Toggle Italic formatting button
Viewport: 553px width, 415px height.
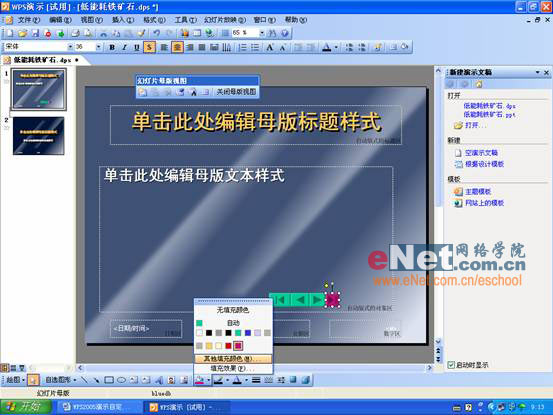(124, 47)
